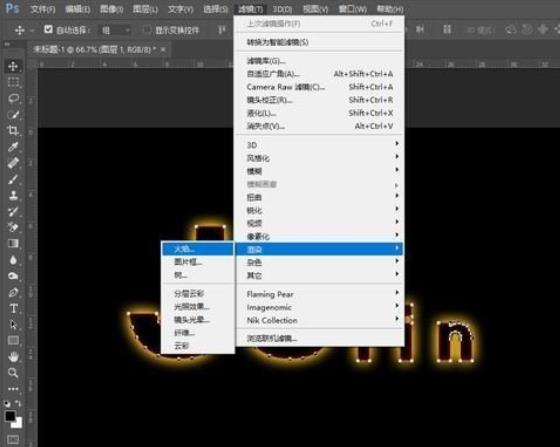Open the 编辑(E) menu
The width and height of the screenshot is (560, 447).
pyautogui.click(x=78, y=9)
